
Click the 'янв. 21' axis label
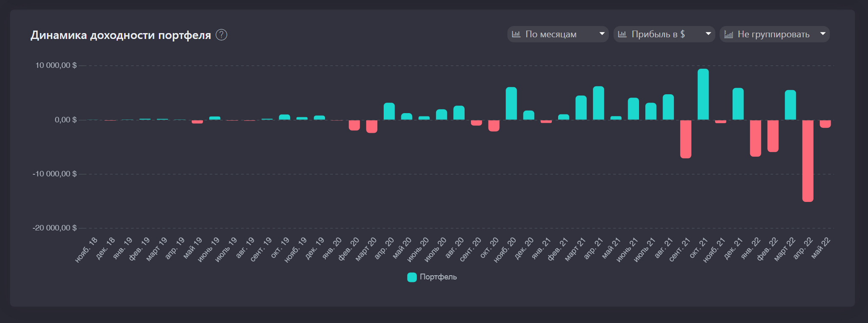click(x=541, y=248)
